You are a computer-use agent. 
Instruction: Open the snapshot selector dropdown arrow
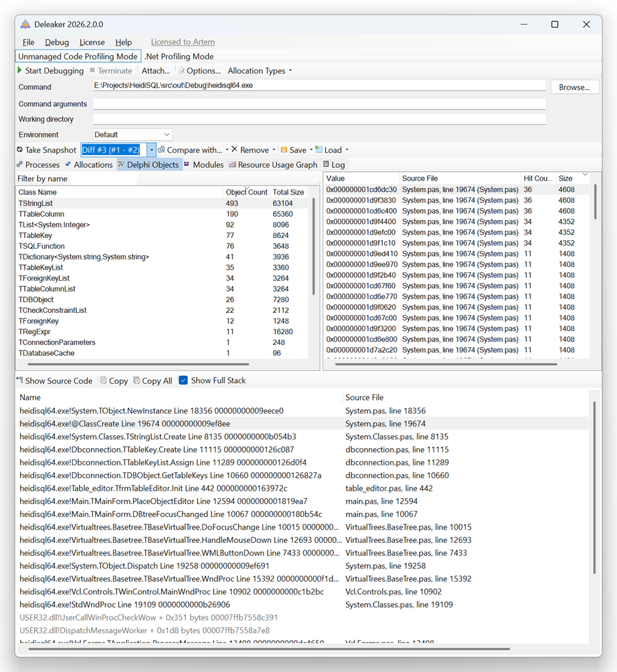point(152,150)
